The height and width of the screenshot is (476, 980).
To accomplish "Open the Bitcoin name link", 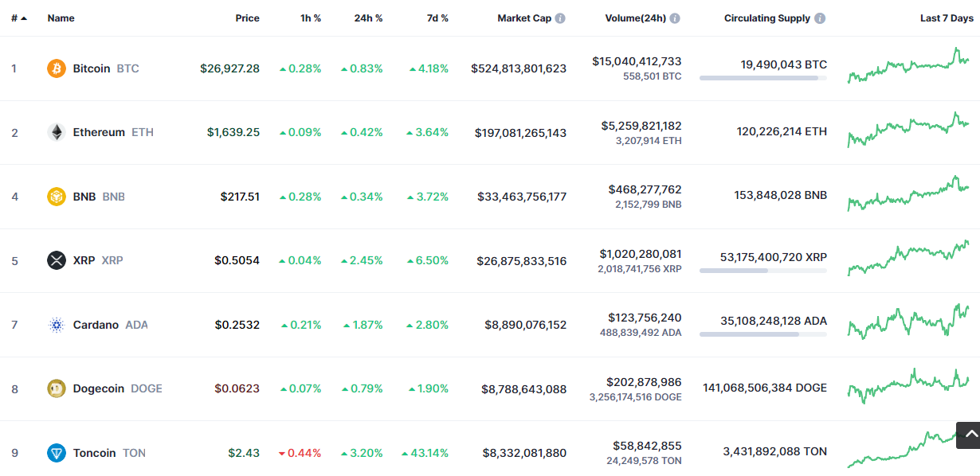I will pos(92,68).
